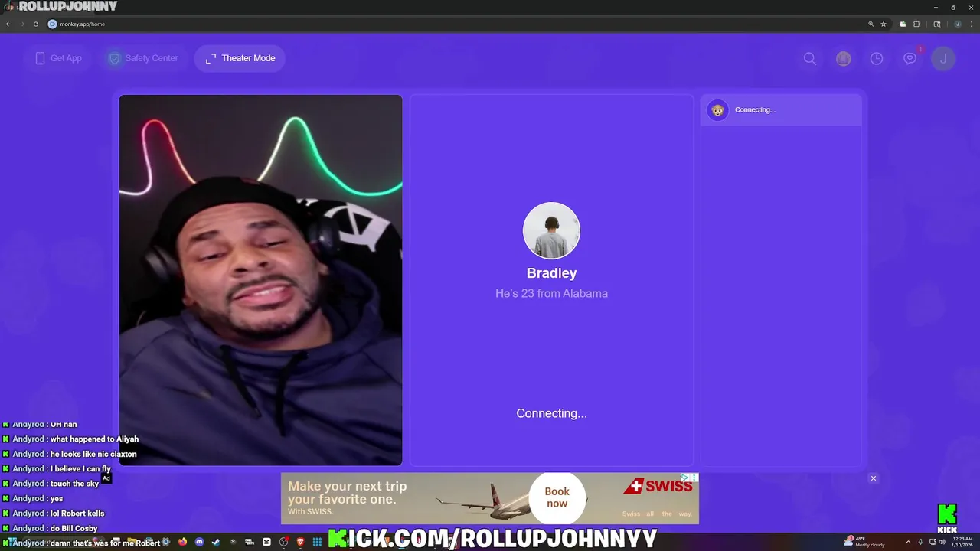980x551 pixels.
Task: Open the browser extensions puzzle icon
Action: click(916, 24)
